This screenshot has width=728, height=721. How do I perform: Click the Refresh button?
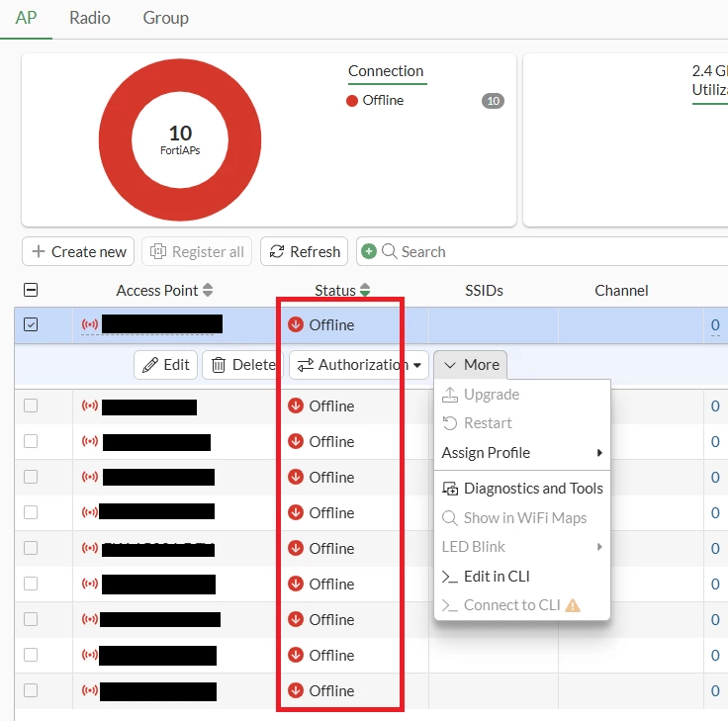click(304, 251)
